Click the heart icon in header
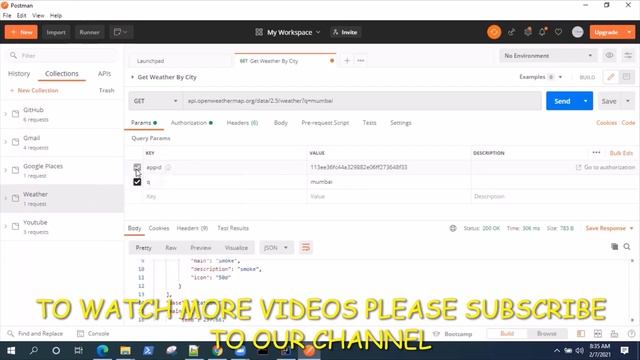Viewport: 640px width, 360px height. pos(558,32)
